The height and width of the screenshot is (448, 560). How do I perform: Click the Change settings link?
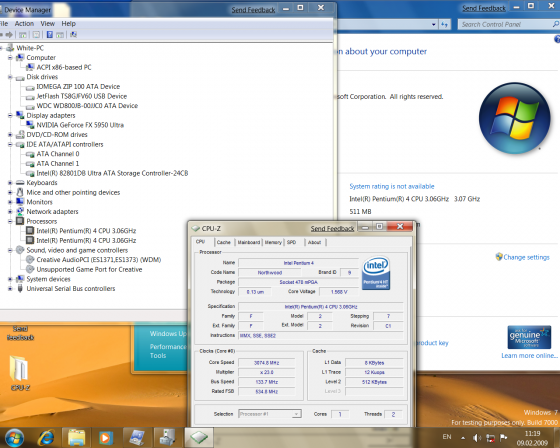(526, 257)
